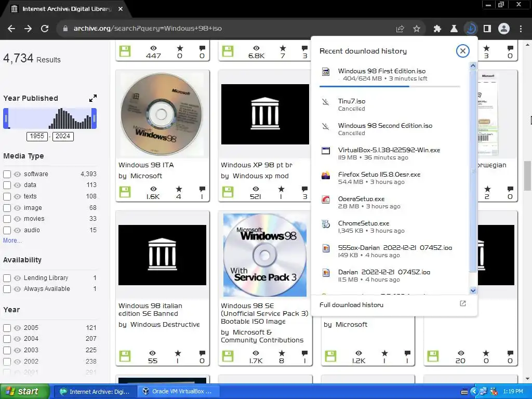Click the Firefox Setup file icon
The width and height of the screenshot is (532, 399).
tap(326, 175)
